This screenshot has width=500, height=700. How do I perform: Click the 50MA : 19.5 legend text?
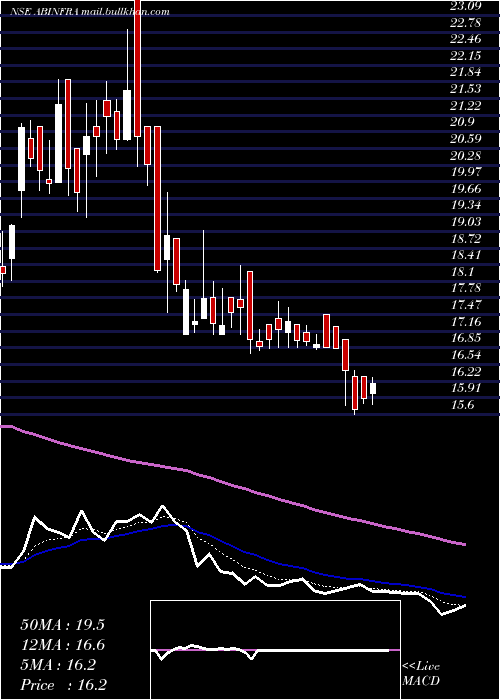click(x=62, y=625)
